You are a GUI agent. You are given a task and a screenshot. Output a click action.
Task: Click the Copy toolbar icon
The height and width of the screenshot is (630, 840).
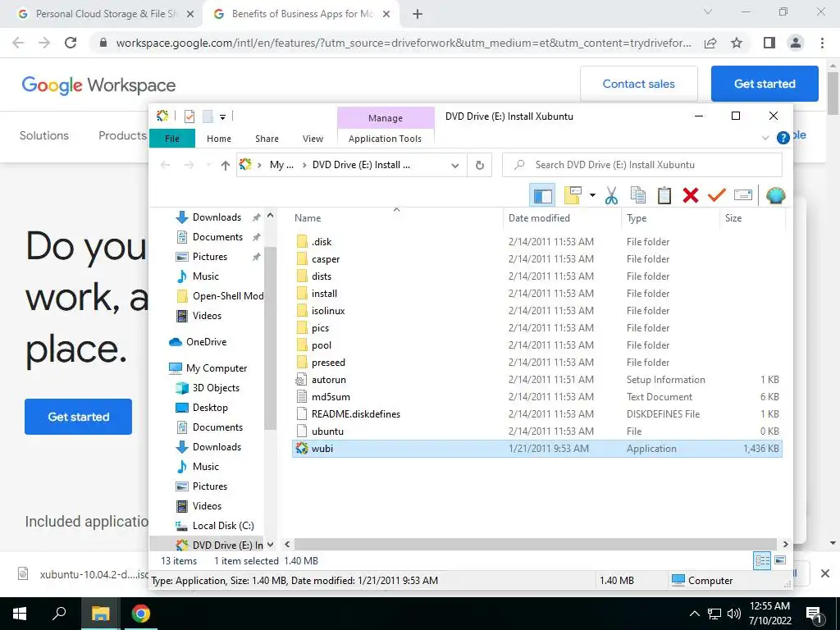click(x=637, y=195)
